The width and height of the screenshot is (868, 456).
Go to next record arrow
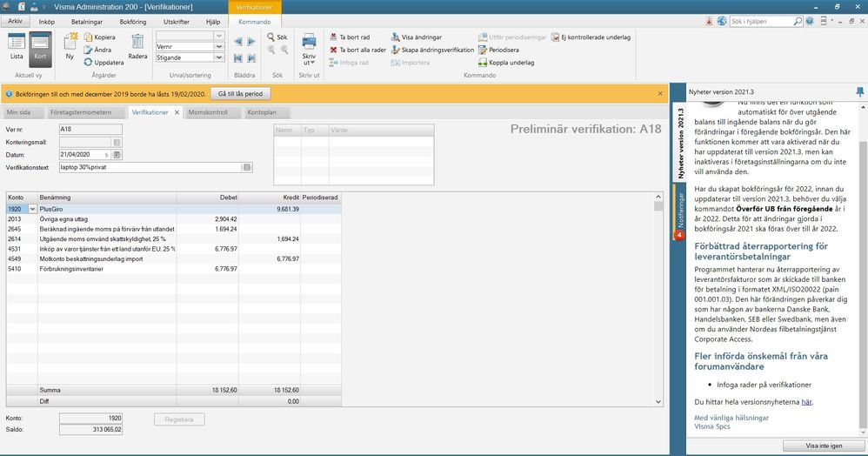251,42
